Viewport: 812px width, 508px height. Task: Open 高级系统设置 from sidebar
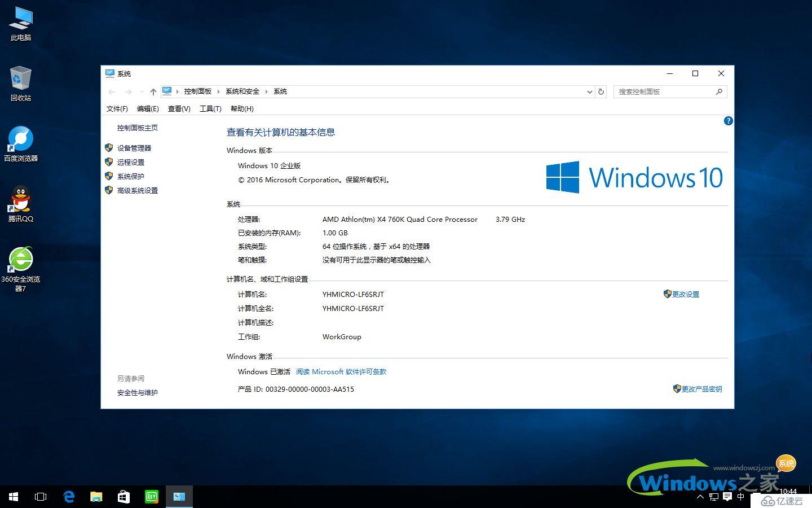coord(138,190)
